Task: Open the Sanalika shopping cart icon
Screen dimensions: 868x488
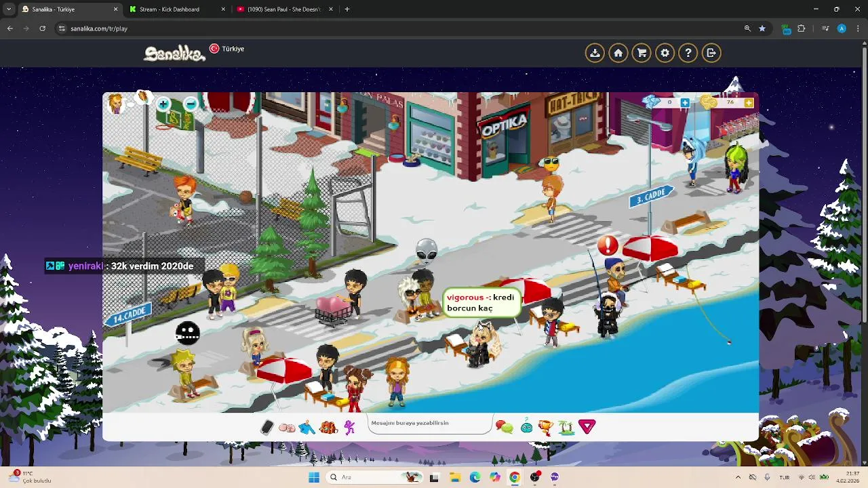Action: (642, 53)
